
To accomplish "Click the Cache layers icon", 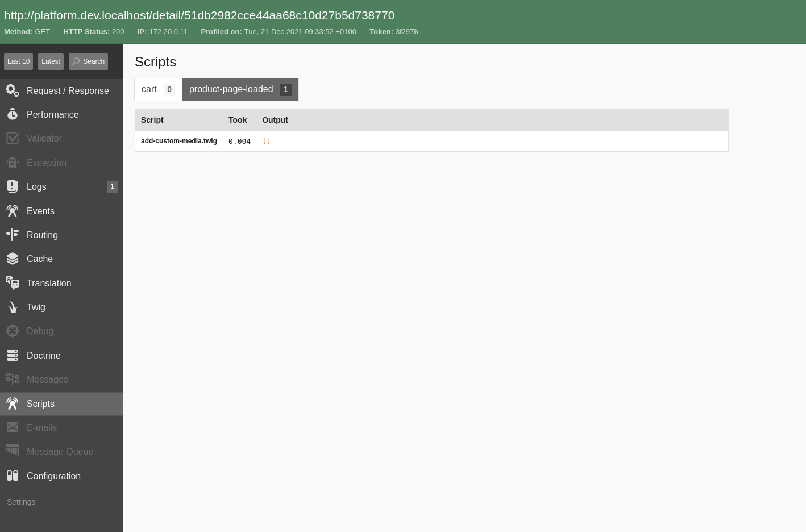I will [13, 259].
